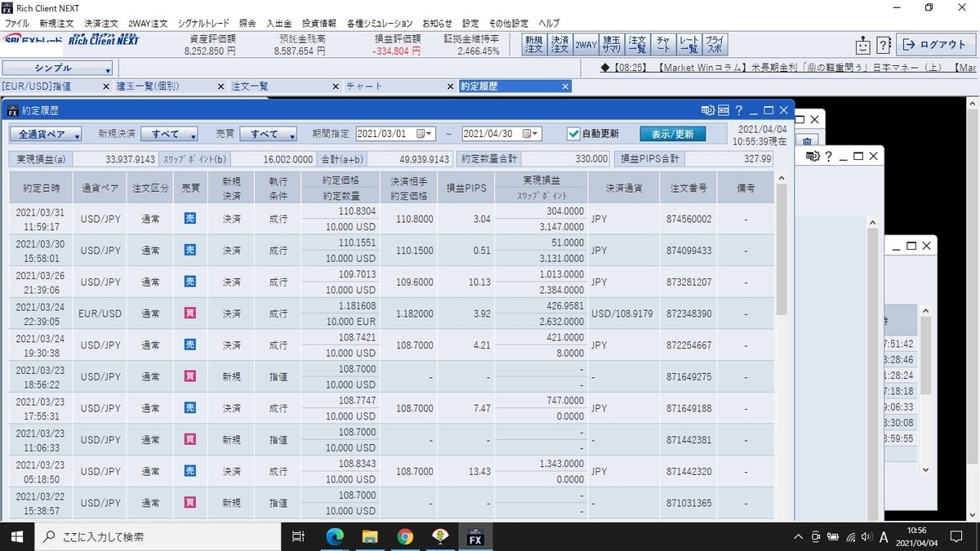Open table settings gear in 約定履歴 window

click(707, 109)
